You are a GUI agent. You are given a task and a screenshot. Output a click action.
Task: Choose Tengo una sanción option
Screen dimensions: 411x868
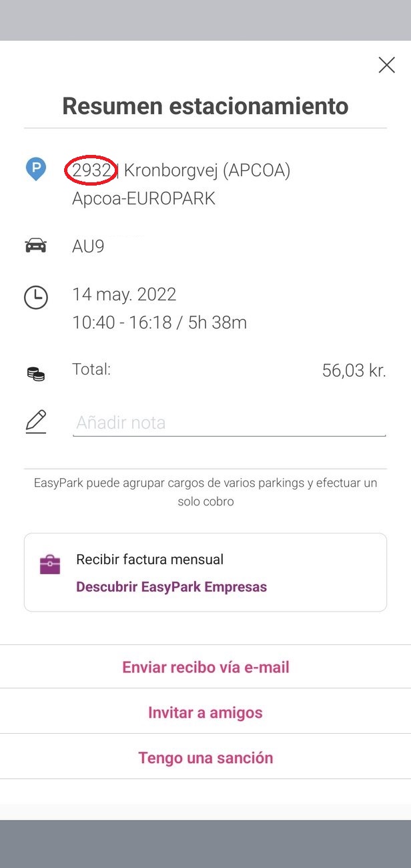tap(205, 758)
